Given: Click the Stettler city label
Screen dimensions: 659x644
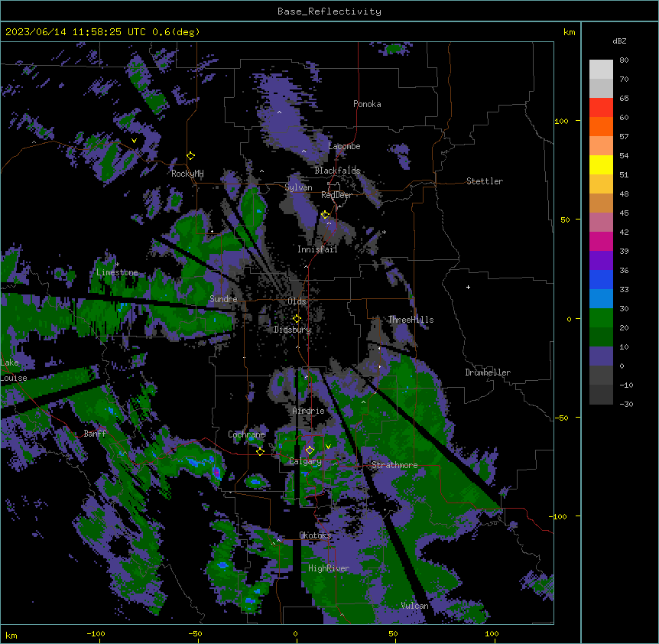Looking at the screenshot, I should [485, 181].
